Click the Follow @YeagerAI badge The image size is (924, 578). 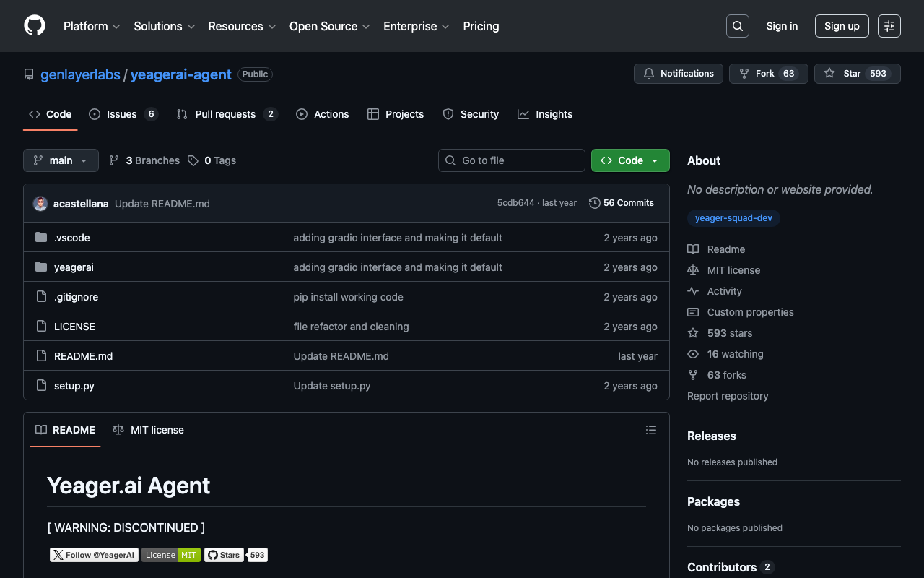(x=94, y=555)
